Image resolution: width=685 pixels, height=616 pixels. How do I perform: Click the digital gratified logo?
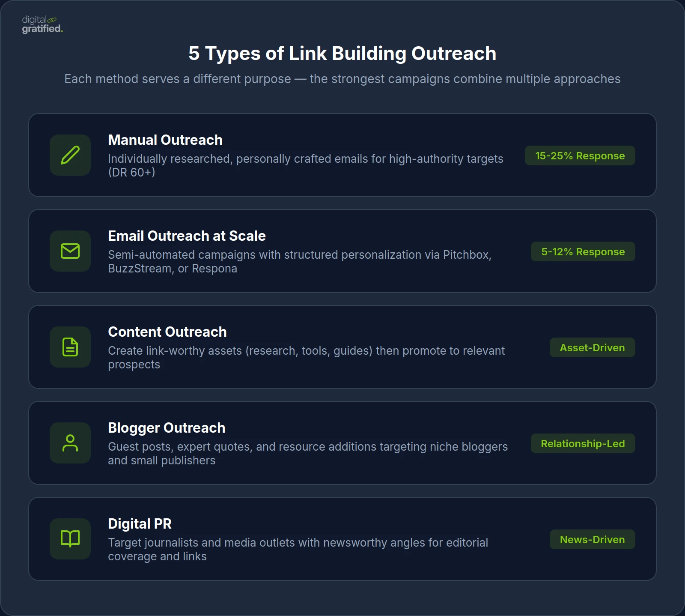tap(42, 24)
